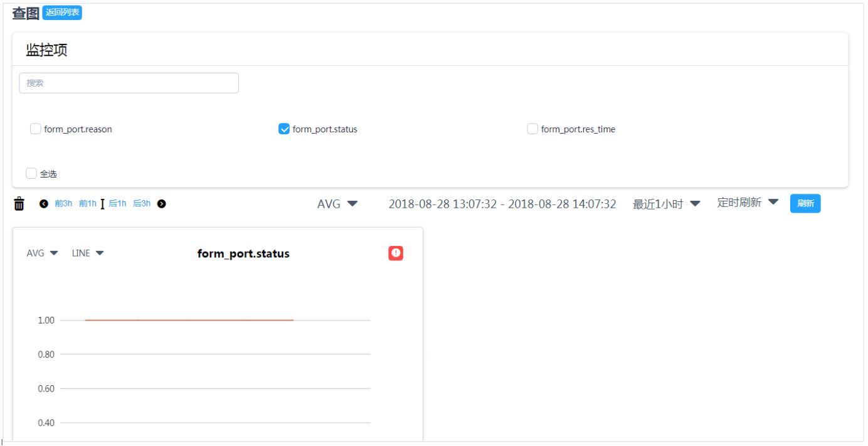The image size is (868, 446).
Task: Open the AVG aggregation dropdown in the toolbar
Action: tap(337, 203)
